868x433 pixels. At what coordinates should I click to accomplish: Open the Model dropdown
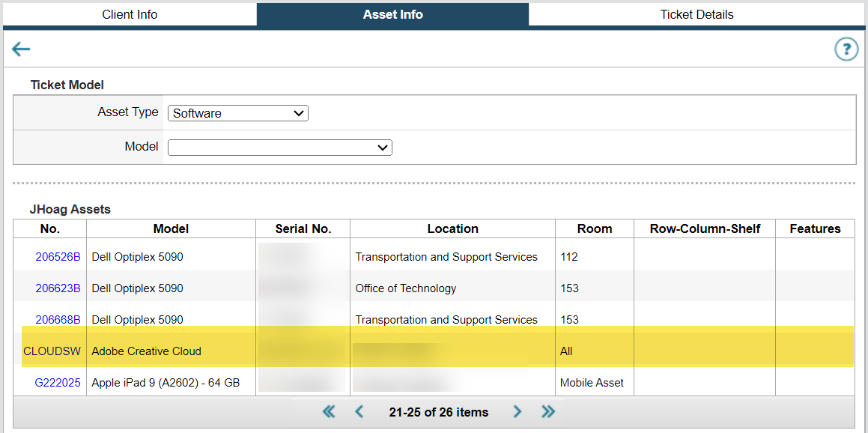(x=280, y=148)
